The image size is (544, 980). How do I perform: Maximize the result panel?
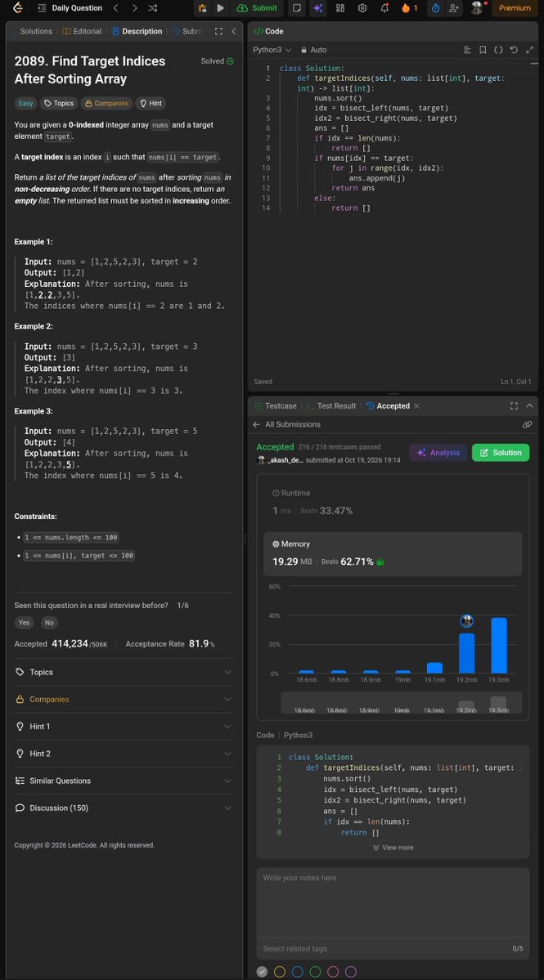click(514, 405)
